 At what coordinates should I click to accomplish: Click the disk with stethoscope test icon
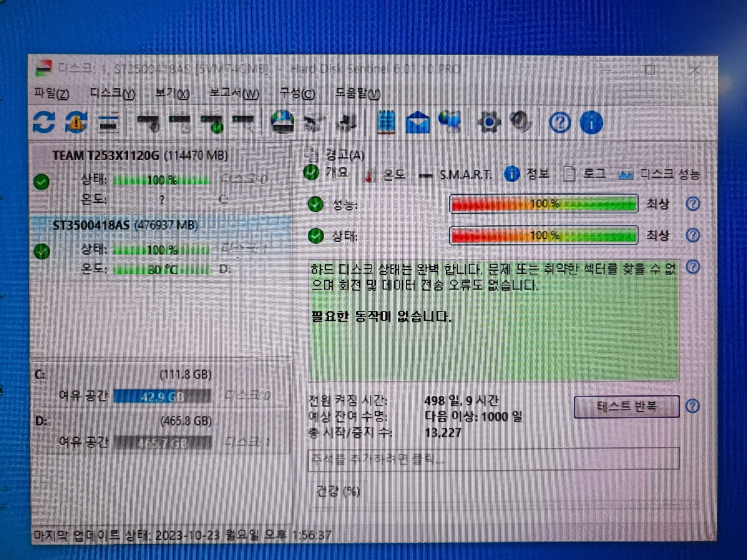pos(148,123)
